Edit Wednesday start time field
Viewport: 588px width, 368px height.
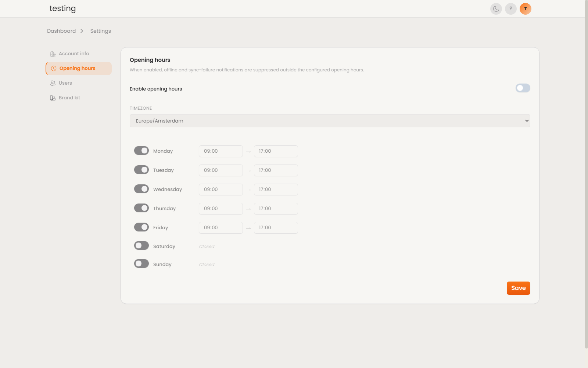coord(221,190)
